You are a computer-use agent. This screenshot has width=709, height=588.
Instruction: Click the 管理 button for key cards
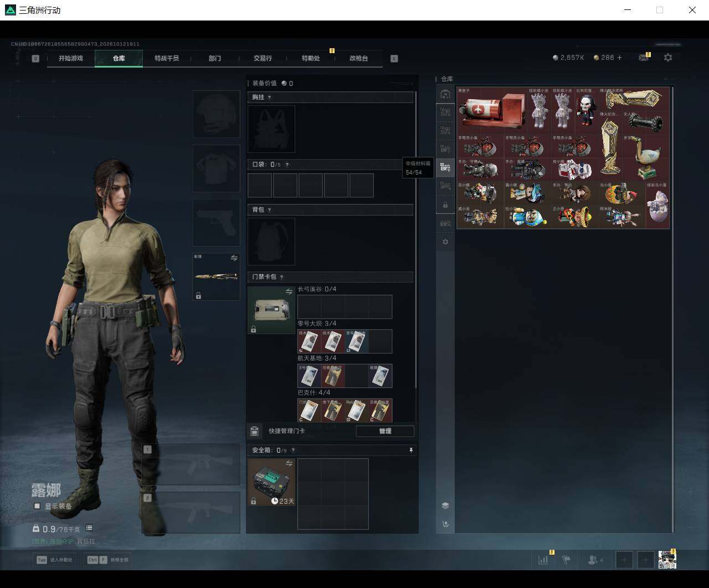pyautogui.click(x=385, y=431)
